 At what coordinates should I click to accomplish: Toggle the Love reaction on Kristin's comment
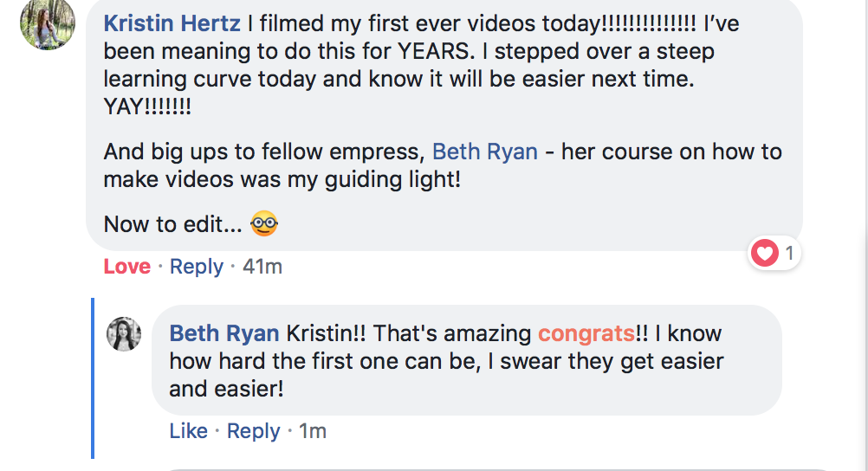127,267
